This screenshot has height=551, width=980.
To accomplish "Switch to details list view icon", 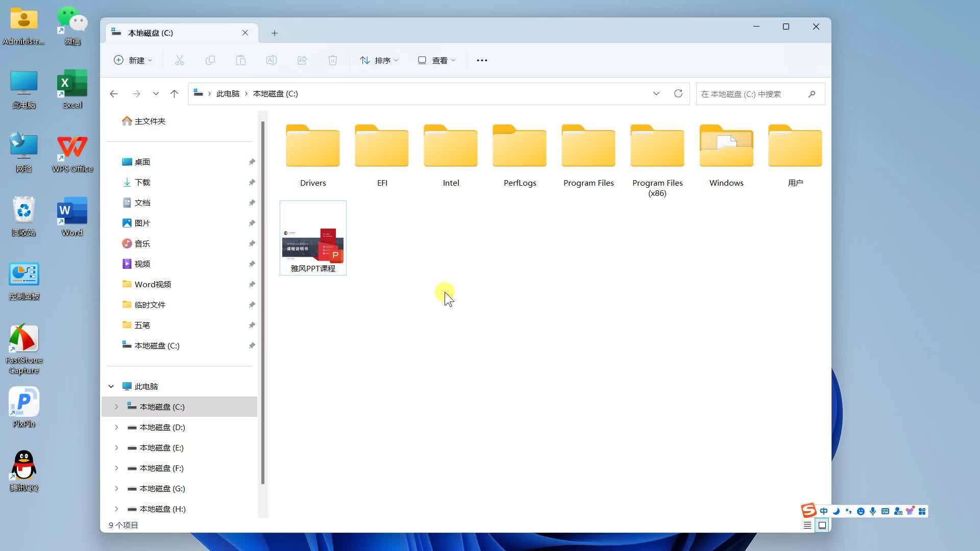I will (807, 525).
